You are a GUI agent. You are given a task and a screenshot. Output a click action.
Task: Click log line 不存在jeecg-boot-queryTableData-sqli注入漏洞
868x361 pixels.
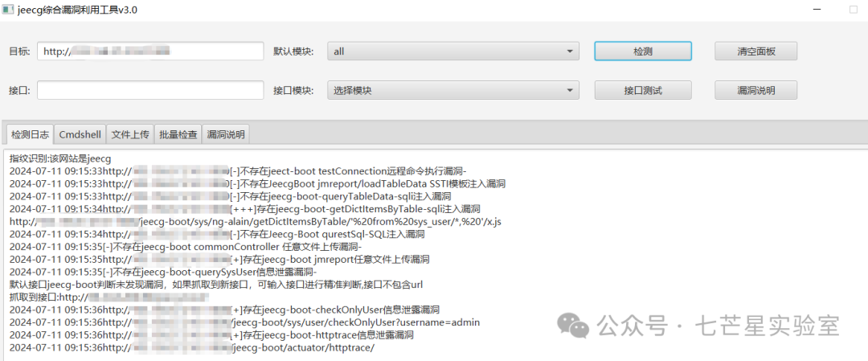(x=231, y=196)
